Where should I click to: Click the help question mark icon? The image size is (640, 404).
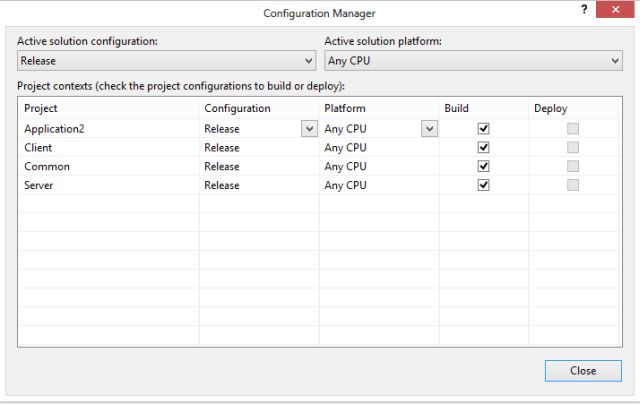(584, 10)
